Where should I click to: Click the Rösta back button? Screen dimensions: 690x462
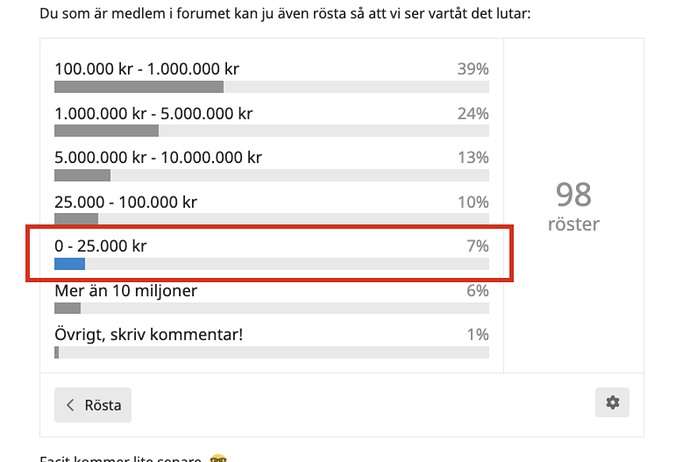[93, 405]
